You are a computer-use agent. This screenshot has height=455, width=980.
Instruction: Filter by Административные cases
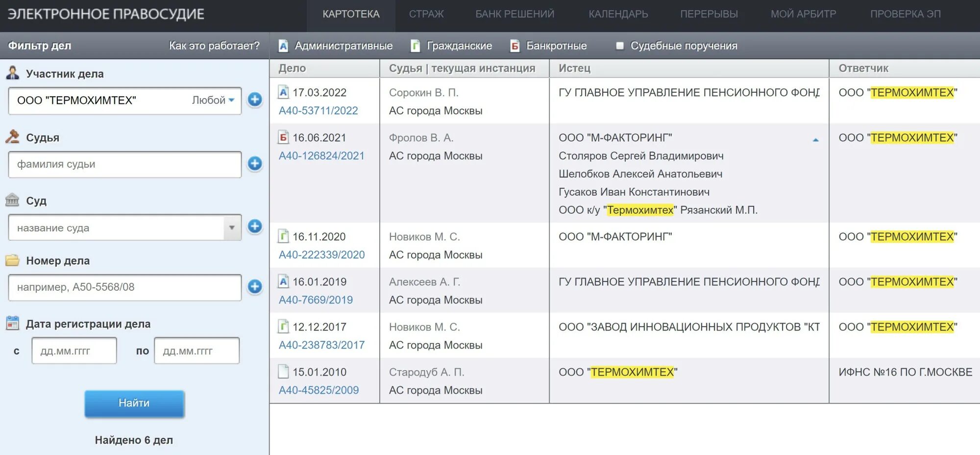[336, 46]
